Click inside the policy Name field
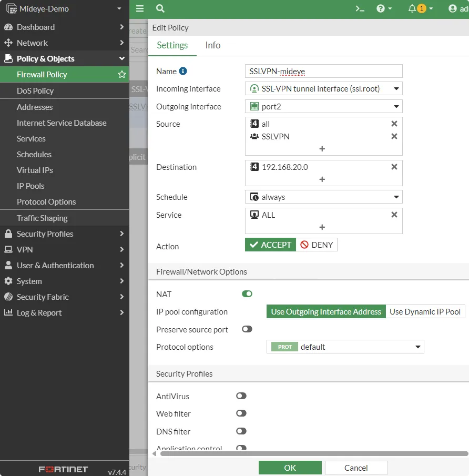Screen dimensions: 469x476 click(x=323, y=71)
